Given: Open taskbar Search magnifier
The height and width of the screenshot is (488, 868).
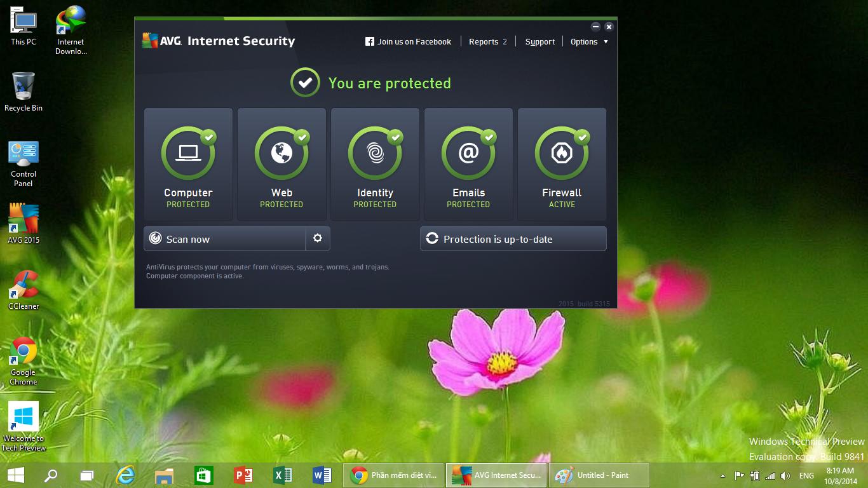Looking at the screenshot, I should click(51, 475).
